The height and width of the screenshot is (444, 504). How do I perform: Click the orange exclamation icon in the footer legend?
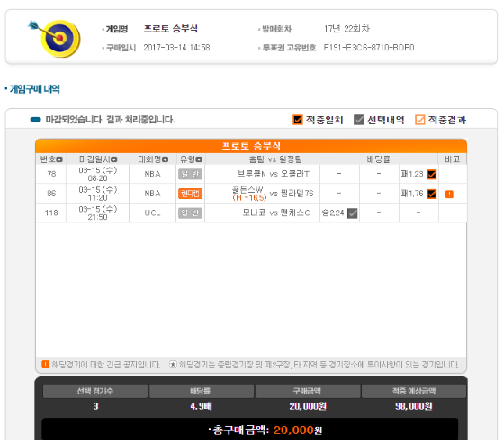pos(45,365)
